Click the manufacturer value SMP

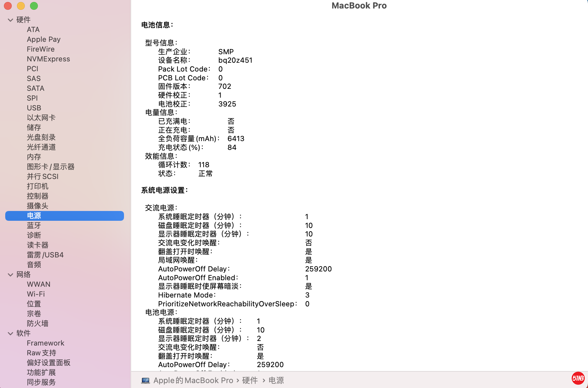[x=226, y=52]
